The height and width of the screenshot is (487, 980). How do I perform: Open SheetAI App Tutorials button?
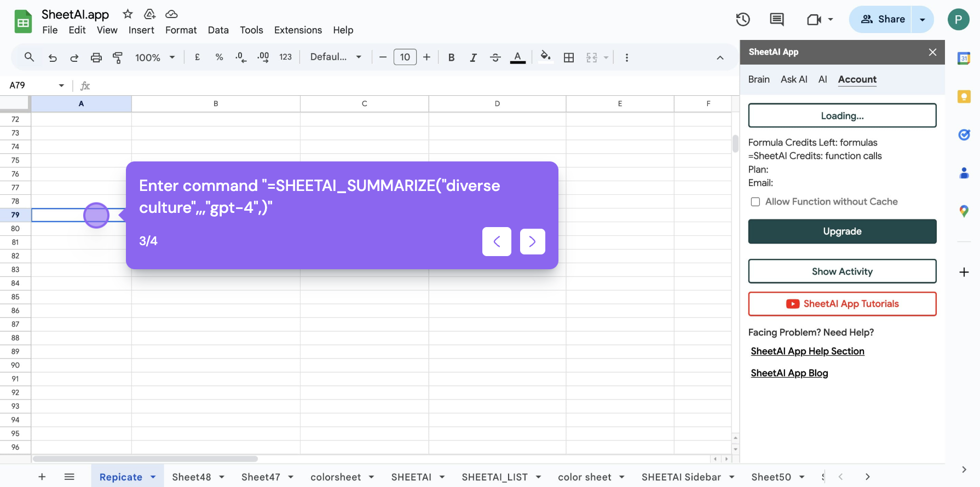[842, 304]
